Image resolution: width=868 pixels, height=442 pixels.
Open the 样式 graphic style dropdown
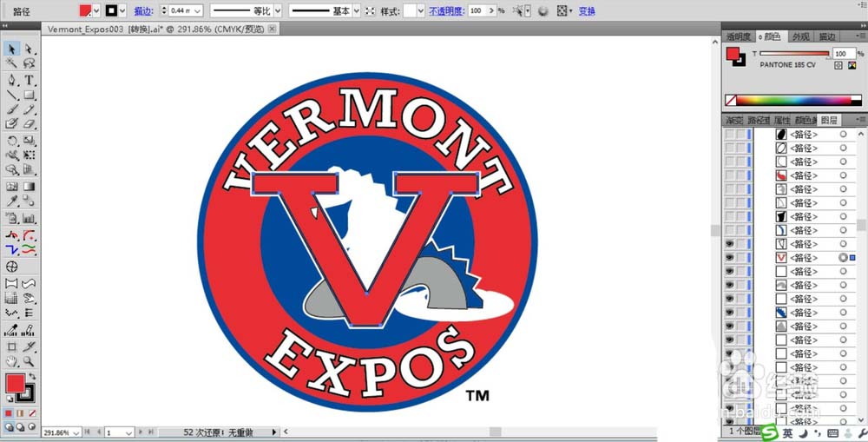(421, 10)
